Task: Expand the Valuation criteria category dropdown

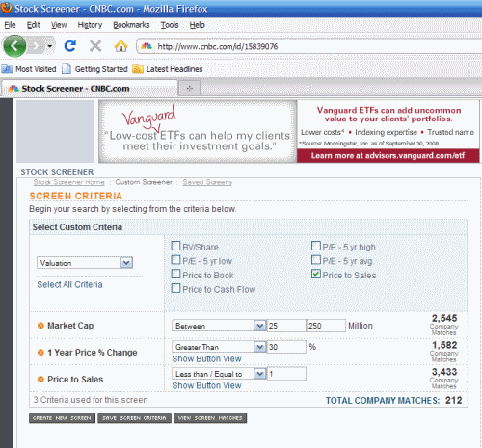Action: [x=85, y=263]
